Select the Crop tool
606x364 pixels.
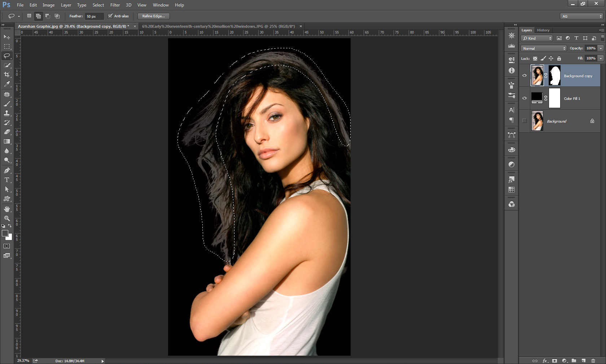point(7,75)
